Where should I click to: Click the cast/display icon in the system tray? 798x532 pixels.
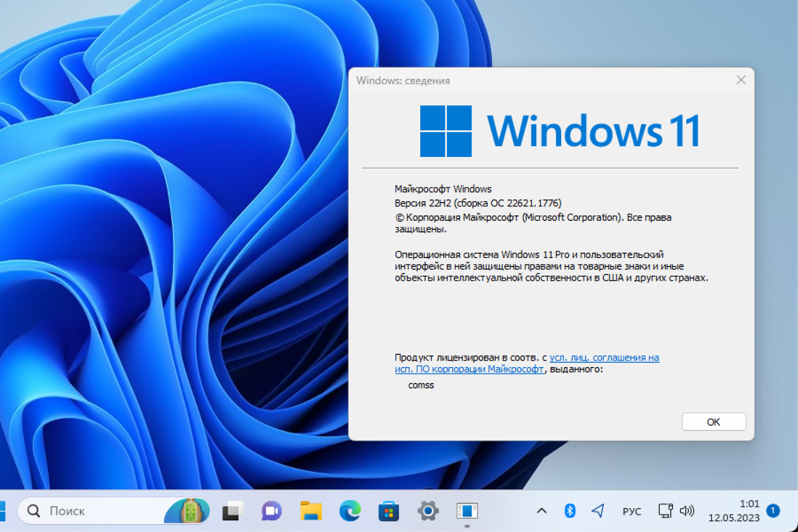[666, 511]
